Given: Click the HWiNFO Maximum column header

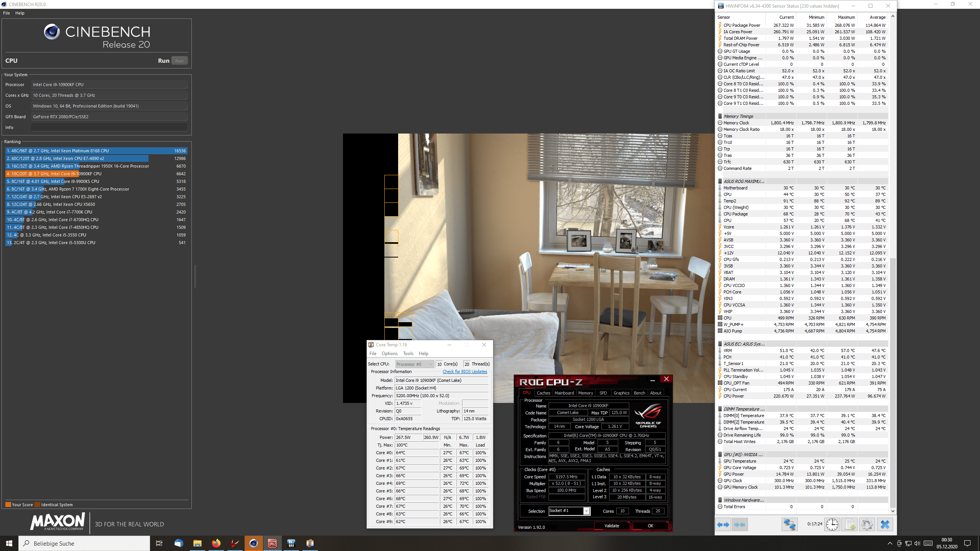Looking at the screenshot, I should (x=841, y=17).
